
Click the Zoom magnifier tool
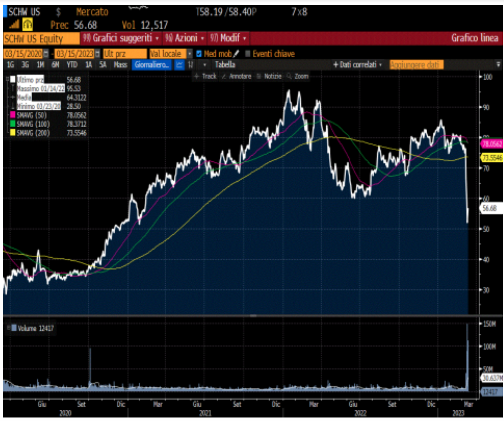tap(298, 76)
